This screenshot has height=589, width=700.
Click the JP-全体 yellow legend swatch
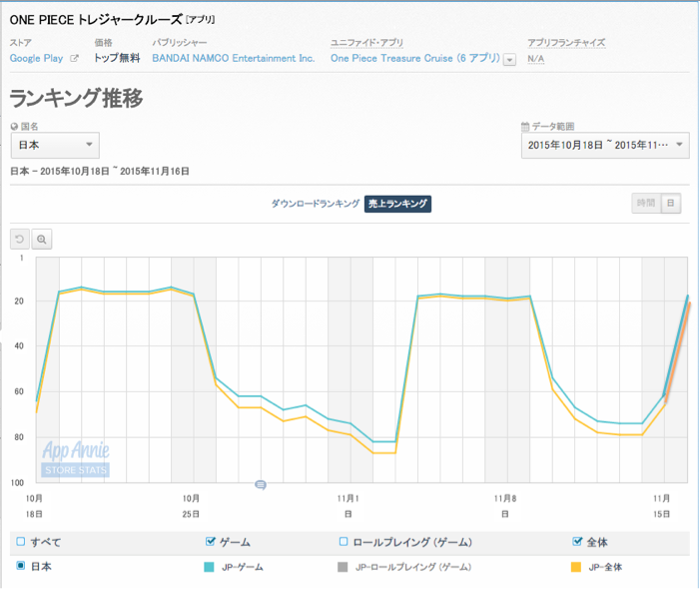(x=576, y=567)
